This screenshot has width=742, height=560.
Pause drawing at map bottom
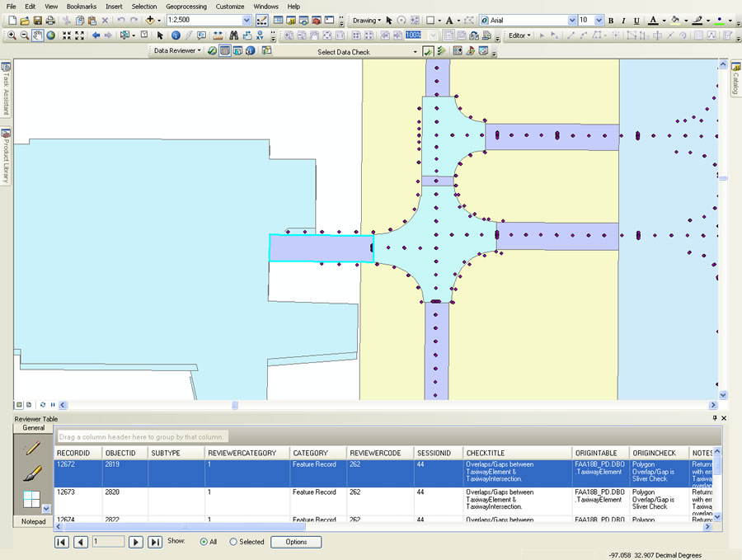(53, 405)
